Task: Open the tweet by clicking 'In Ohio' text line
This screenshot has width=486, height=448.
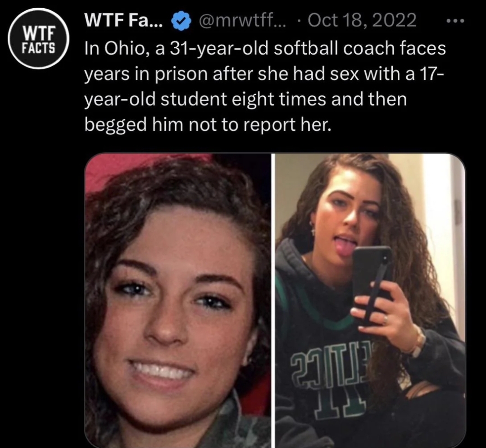Action: click(x=265, y=48)
